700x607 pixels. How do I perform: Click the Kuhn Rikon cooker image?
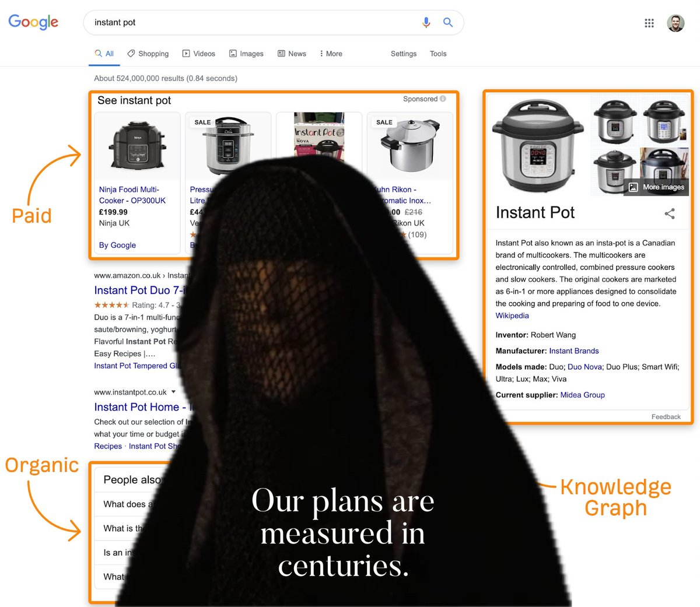coord(410,146)
